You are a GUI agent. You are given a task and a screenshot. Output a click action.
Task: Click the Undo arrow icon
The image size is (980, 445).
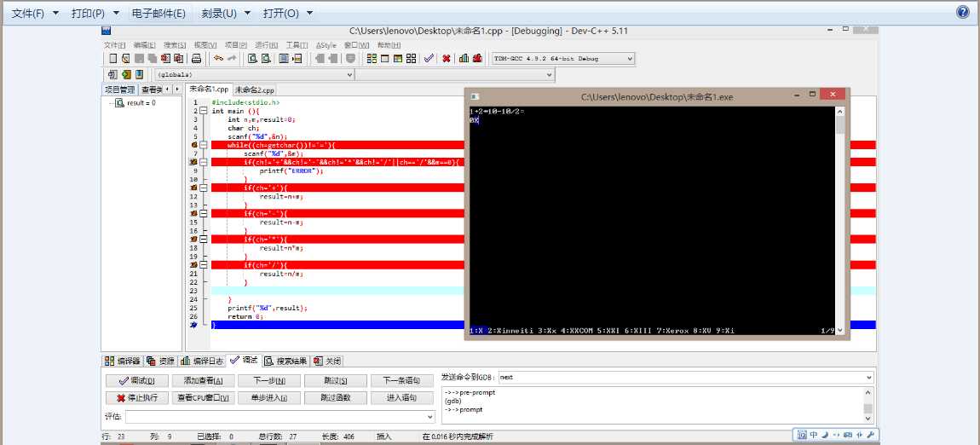(218, 58)
